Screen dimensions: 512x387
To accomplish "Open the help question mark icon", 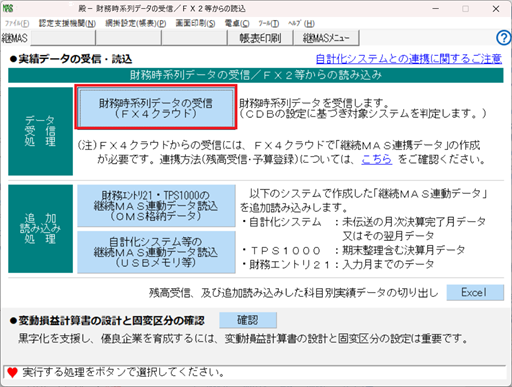I will [503, 38].
